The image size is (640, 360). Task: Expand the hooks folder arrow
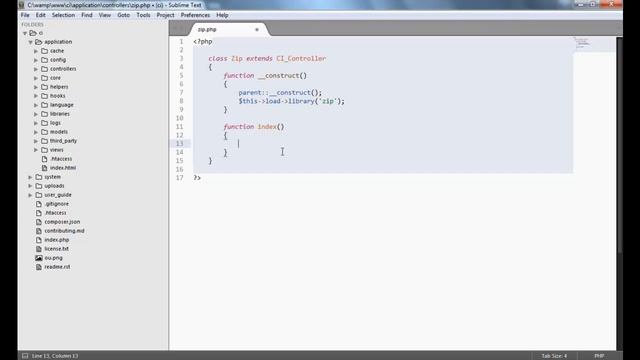[x=36, y=96]
